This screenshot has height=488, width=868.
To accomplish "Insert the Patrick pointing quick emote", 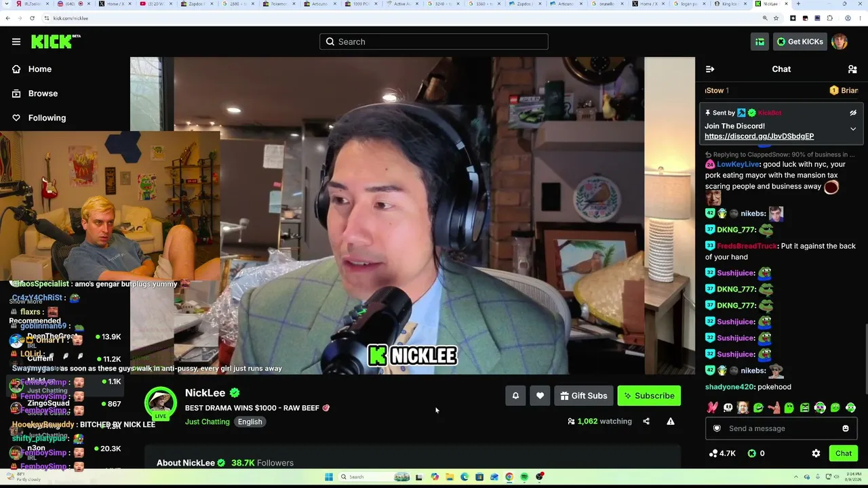I will click(x=774, y=408).
